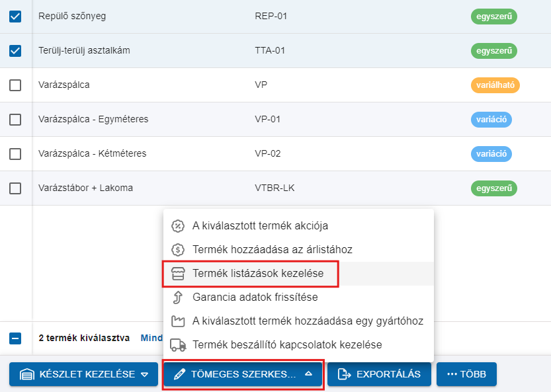Click the orange variálható badge on Varázspálca
The width and height of the screenshot is (551, 392).
495,85
